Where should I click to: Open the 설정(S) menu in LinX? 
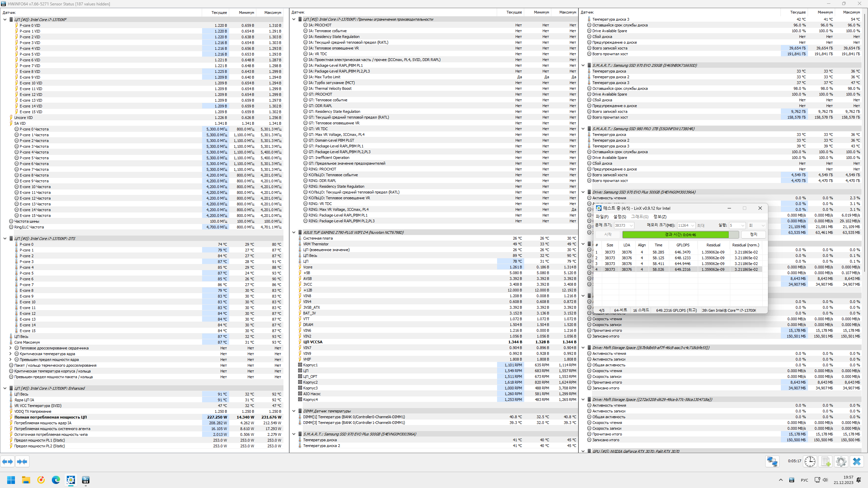619,217
